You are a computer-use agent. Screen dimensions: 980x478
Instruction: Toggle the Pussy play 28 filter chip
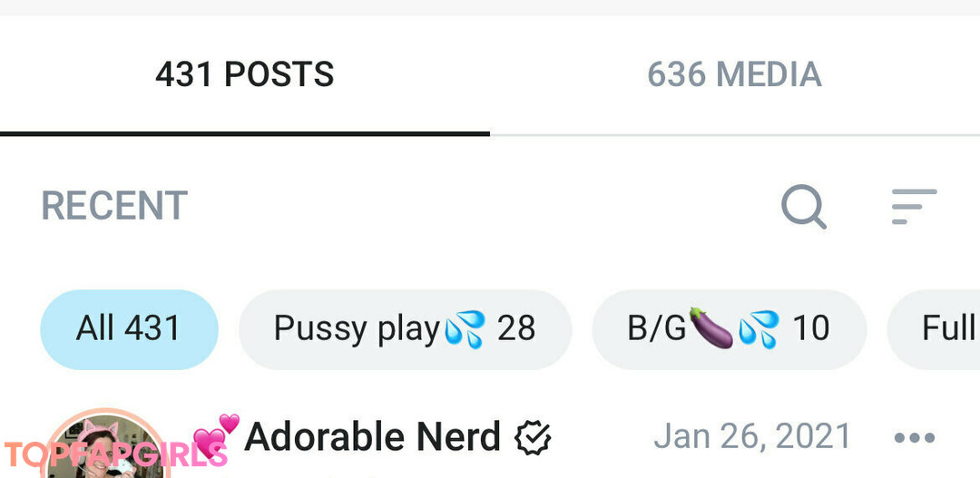tap(405, 329)
